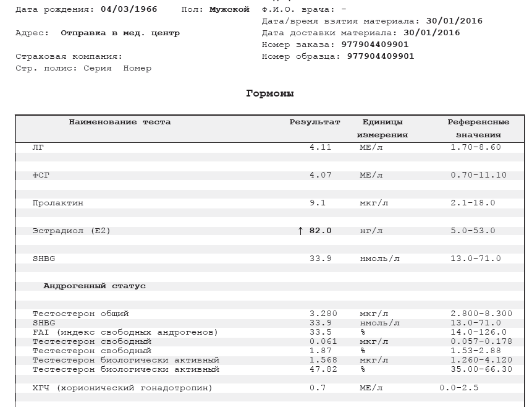Screen dimensions: 532x407
Task: Click the bioactive testosterone result 1.568
Action: click(x=323, y=360)
